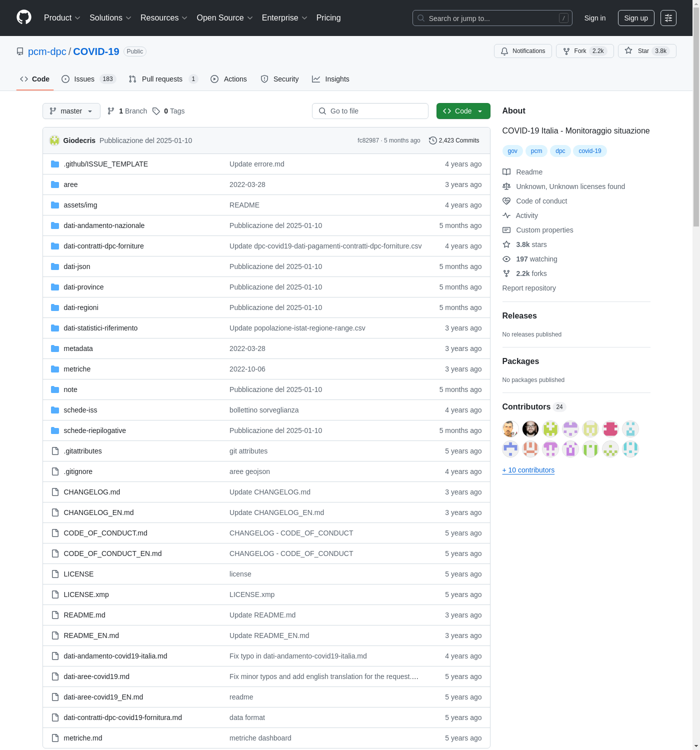Open the green Code dropdown
The image size is (700, 750).
[463, 111]
